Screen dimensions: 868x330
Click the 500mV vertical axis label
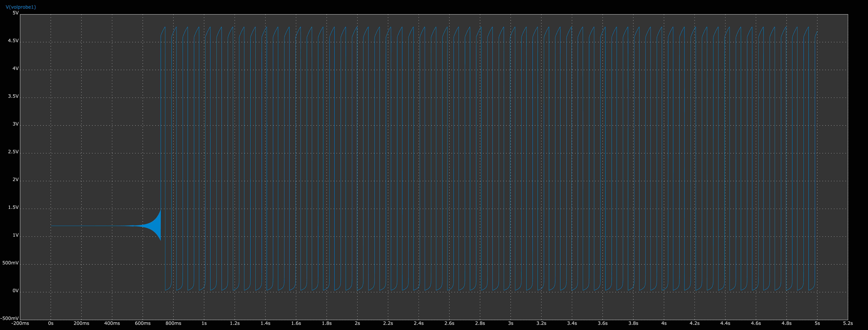[x=10, y=263]
